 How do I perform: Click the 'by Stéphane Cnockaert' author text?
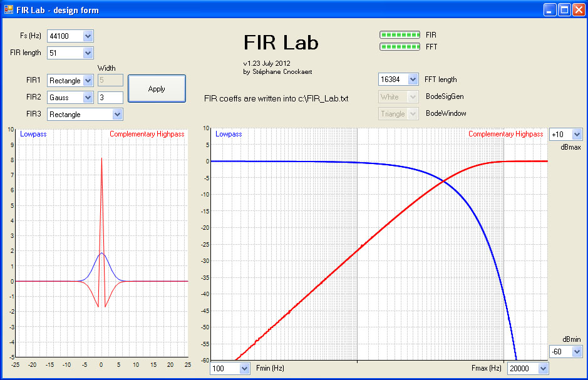click(x=277, y=71)
